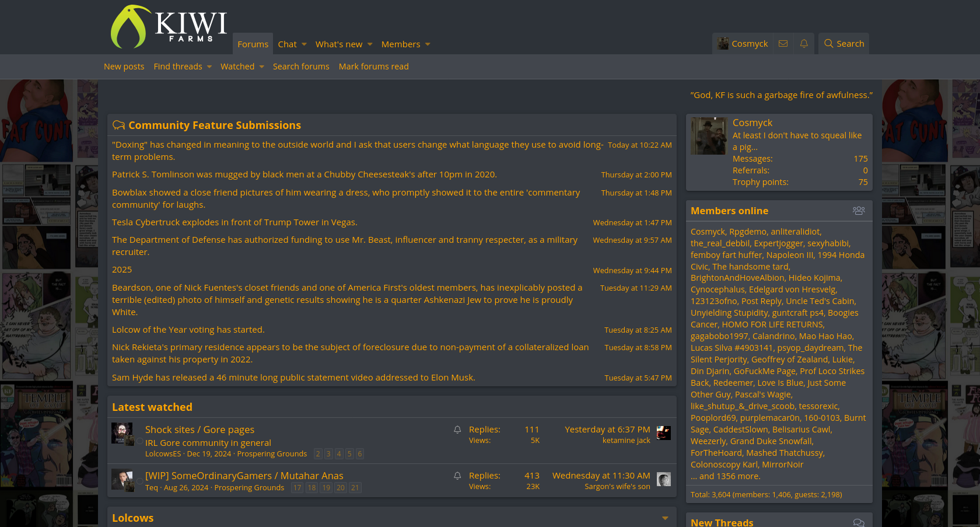Click the Search button in navbar

pos(843,44)
